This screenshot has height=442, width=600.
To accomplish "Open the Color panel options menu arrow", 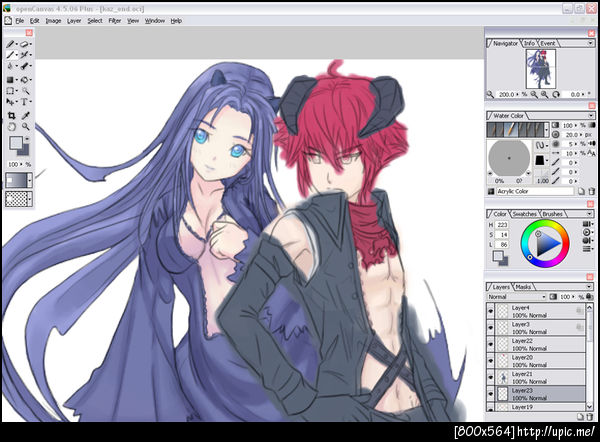I will [x=590, y=214].
